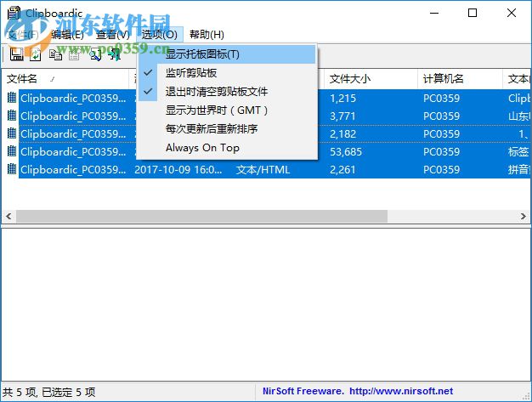Select file name cell in the 1,215 row
The image size is (532, 402).
click(73, 98)
